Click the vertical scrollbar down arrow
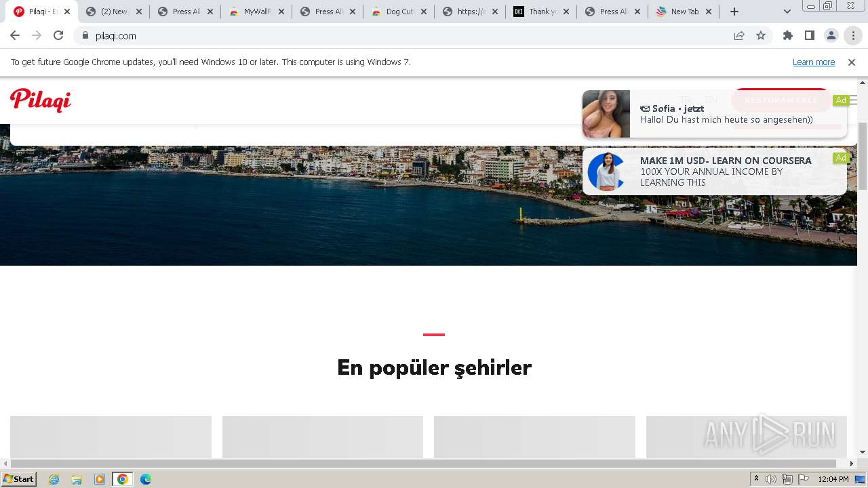The image size is (868, 488). click(x=863, y=452)
